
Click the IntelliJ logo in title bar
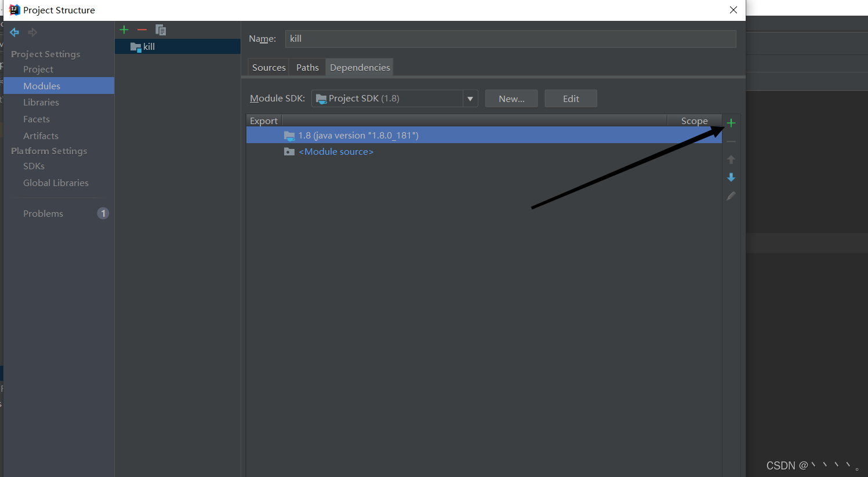pyautogui.click(x=14, y=10)
